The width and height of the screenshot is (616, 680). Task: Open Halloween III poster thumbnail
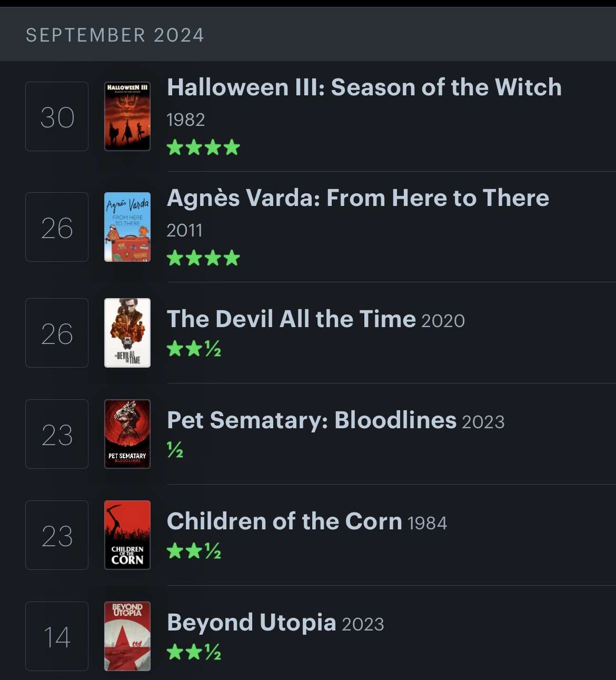point(127,116)
